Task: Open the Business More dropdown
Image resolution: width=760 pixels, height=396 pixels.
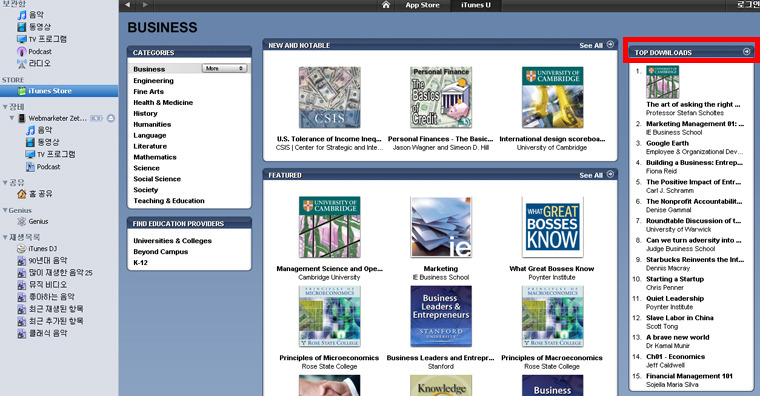Action: click(x=224, y=68)
